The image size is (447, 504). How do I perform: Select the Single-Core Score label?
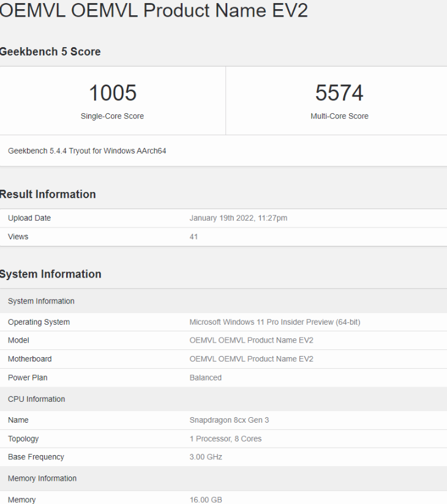click(x=113, y=116)
